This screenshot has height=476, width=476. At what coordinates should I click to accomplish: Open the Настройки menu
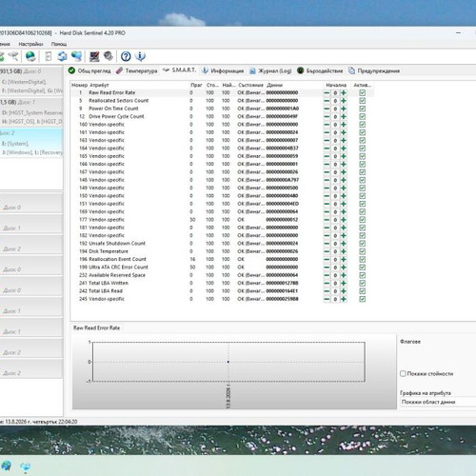click(30, 44)
